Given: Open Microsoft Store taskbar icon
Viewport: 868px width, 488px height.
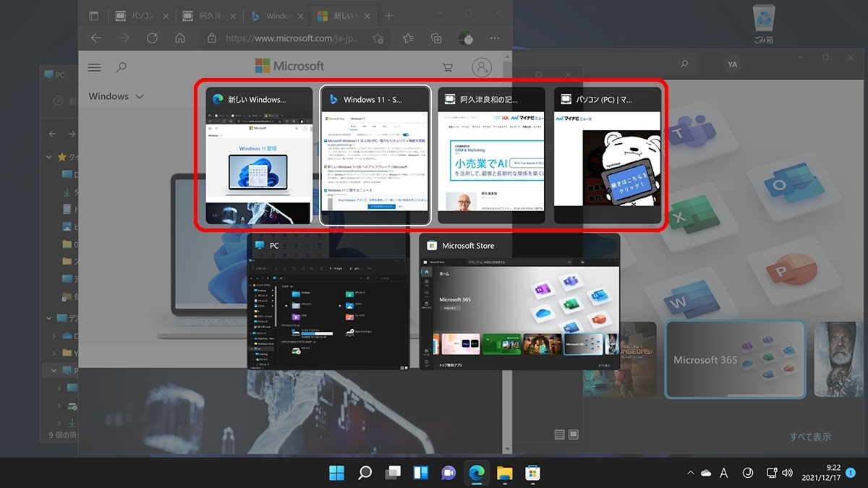Looking at the screenshot, I should point(532,473).
